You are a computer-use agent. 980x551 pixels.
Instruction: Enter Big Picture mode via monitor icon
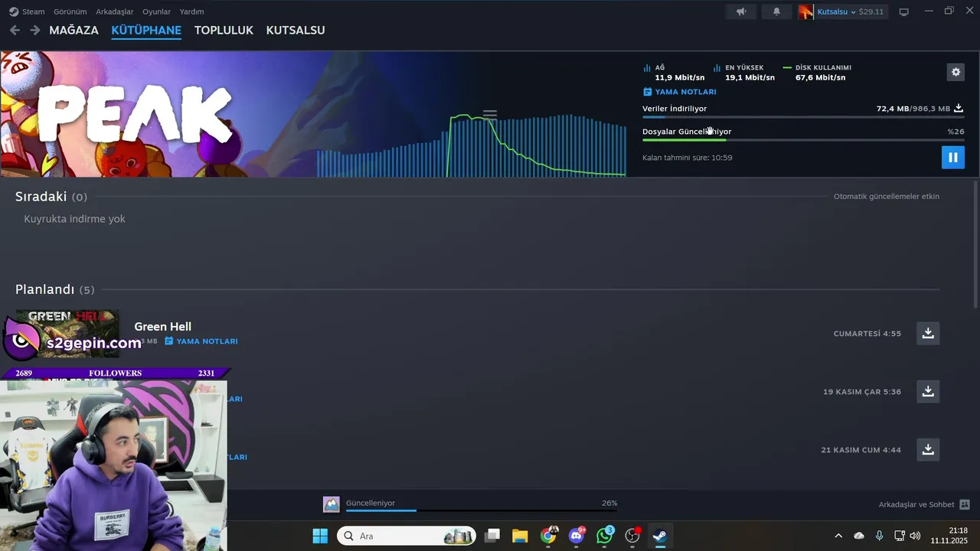pos(903,11)
